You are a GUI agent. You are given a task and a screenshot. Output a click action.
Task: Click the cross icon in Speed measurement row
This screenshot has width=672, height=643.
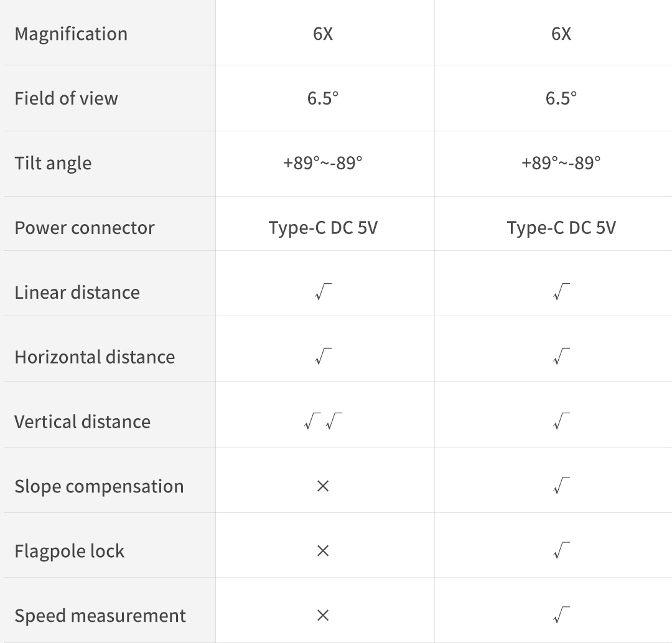pyautogui.click(x=322, y=616)
